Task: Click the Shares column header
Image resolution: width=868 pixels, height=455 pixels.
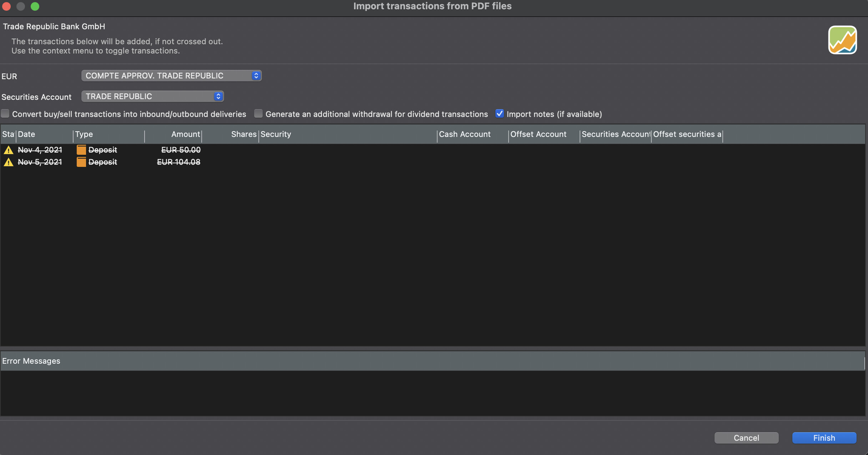Action: click(x=230, y=134)
